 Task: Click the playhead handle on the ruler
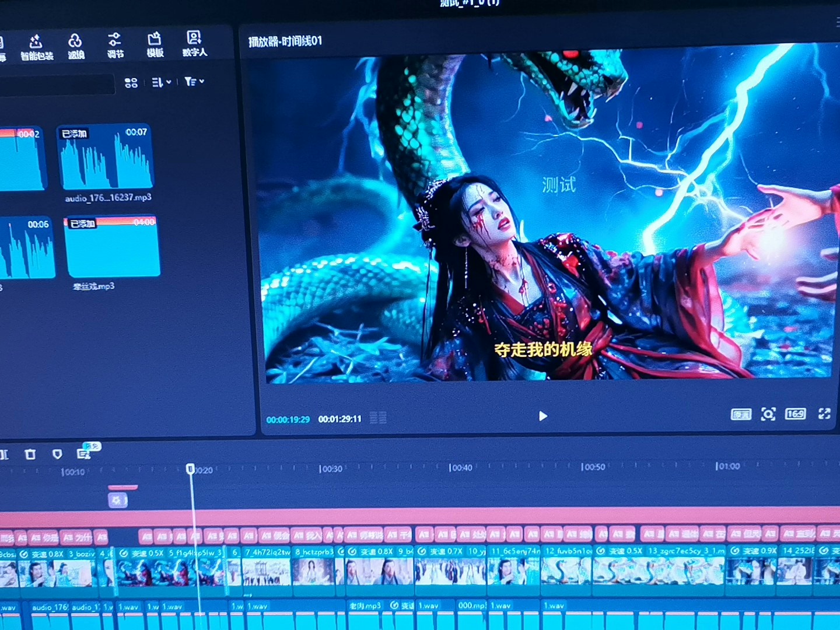pyautogui.click(x=190, y=468)
